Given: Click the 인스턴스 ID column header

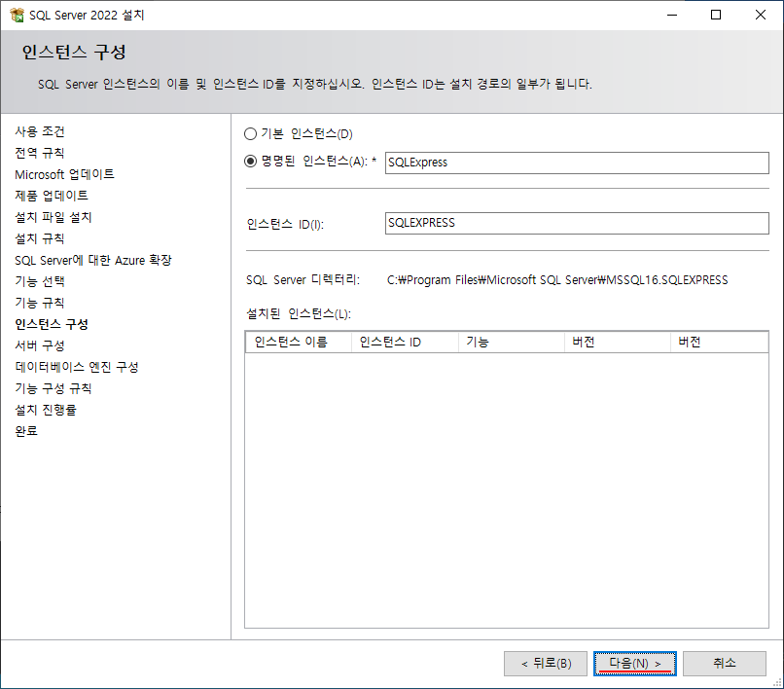Looking at the screenshot, I should [405, 342].
